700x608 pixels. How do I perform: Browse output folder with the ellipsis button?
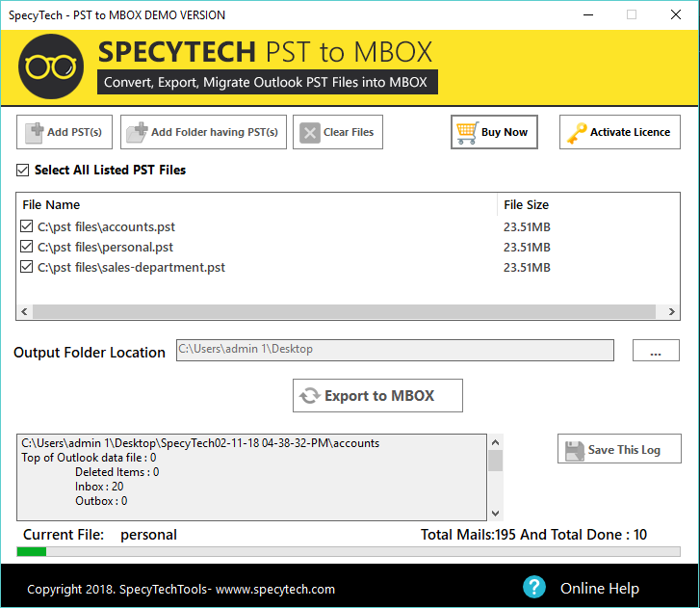click(656, 350)
